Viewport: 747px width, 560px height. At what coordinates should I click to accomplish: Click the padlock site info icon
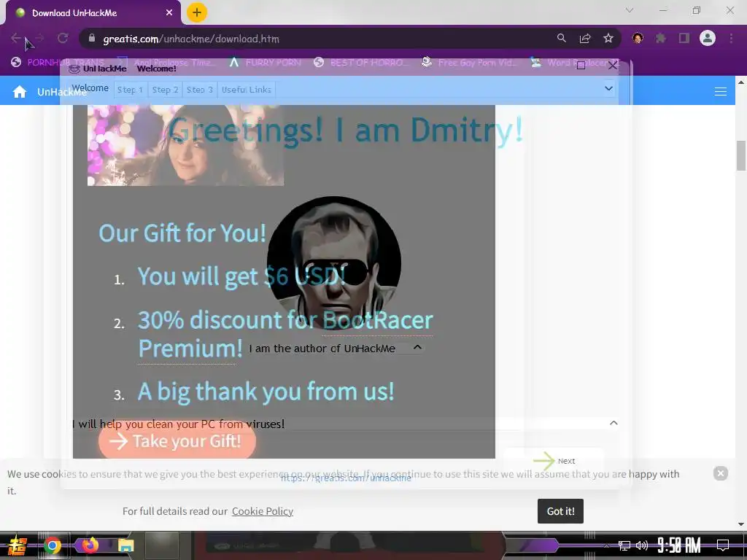[92, 38]
